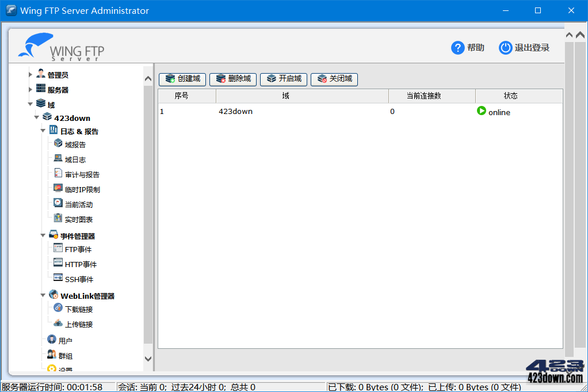Collapse the 事件管理器 branch
The image size is (588, 392).
coord(43,234)
